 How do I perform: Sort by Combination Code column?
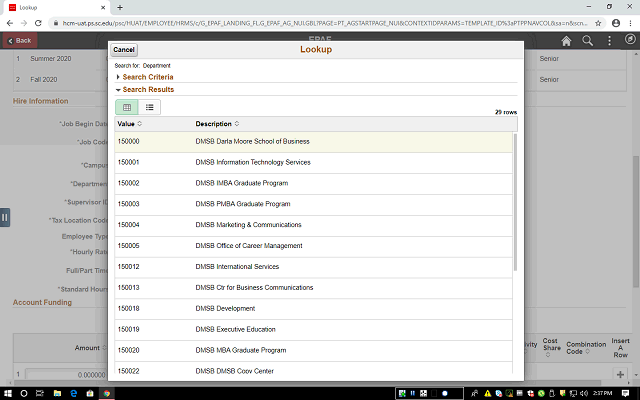click(586, 348)
